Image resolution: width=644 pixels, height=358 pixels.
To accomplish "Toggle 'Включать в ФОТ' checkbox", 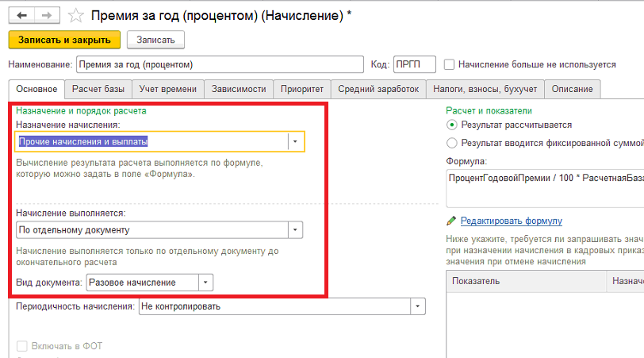I will pos(21,346).
